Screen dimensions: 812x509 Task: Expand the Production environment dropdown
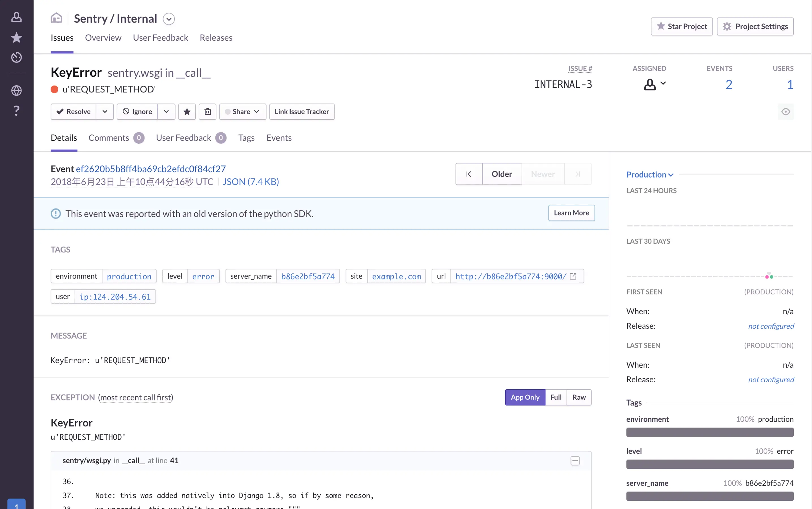tap(649, 174)
